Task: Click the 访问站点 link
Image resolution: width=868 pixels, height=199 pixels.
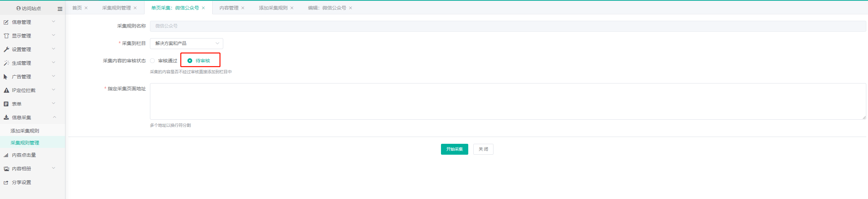Action: [31, 9]
